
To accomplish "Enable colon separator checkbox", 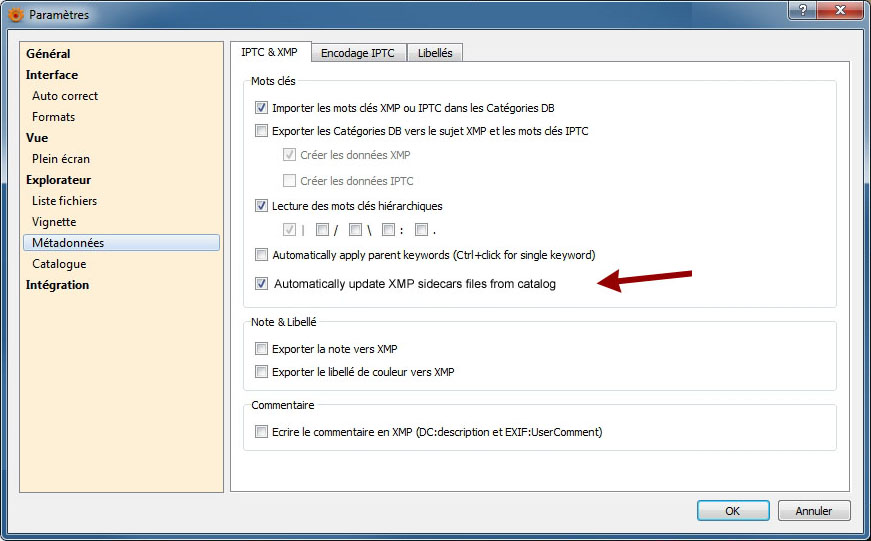I will pos(388,229).
